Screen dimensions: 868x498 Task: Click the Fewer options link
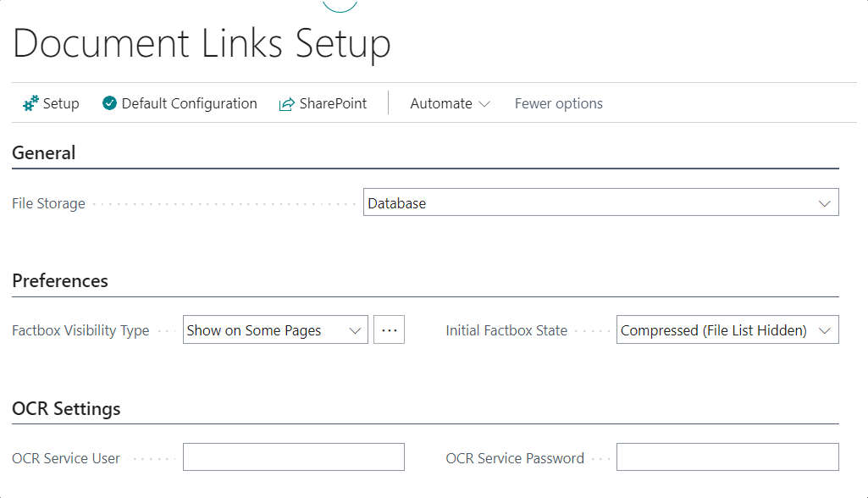pos(558,102)
